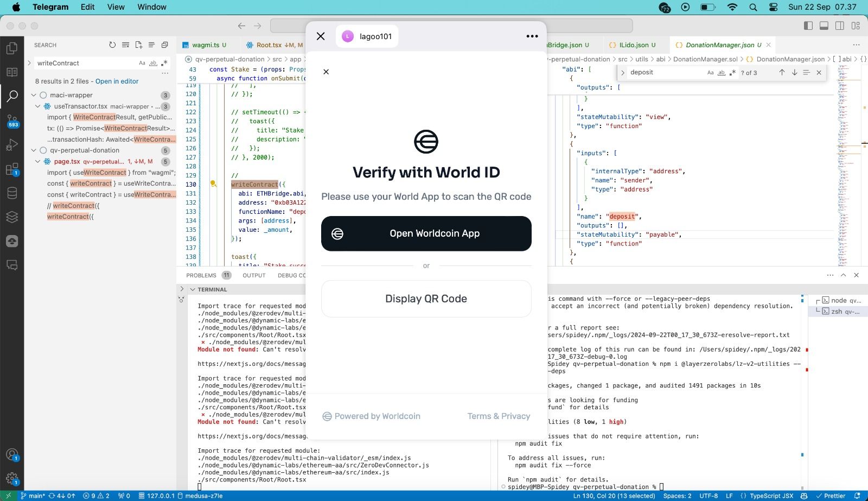Click TypeScript JSX language mode in status bar
The height and width of the screenshot is (501, 868).
click(771, 496)
